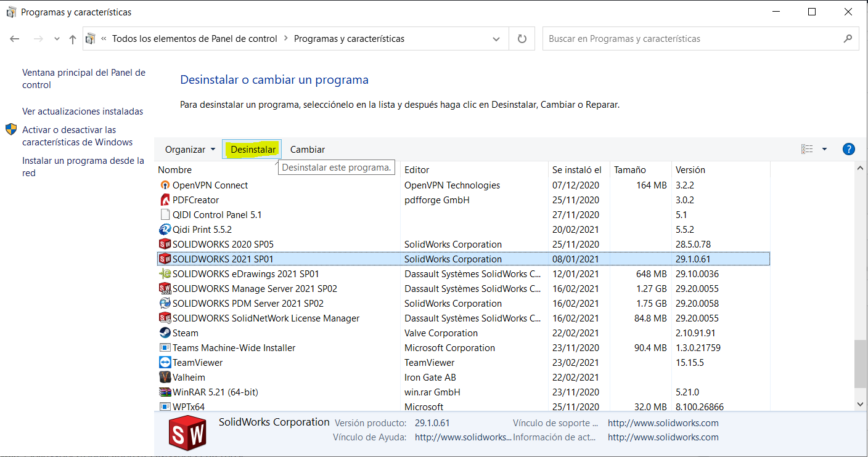Click the search magnifier icon
Viewport: 868px width, 457px height.
point(848,39)
